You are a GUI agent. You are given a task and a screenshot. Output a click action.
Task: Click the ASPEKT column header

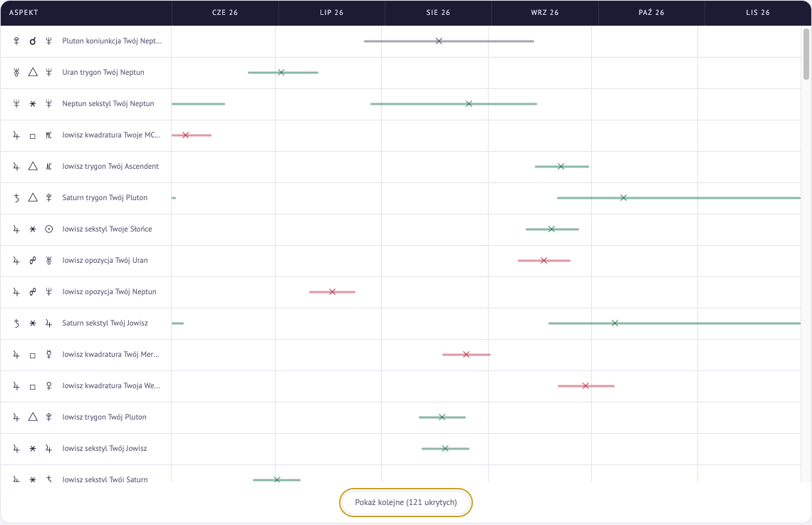point(24,12)
